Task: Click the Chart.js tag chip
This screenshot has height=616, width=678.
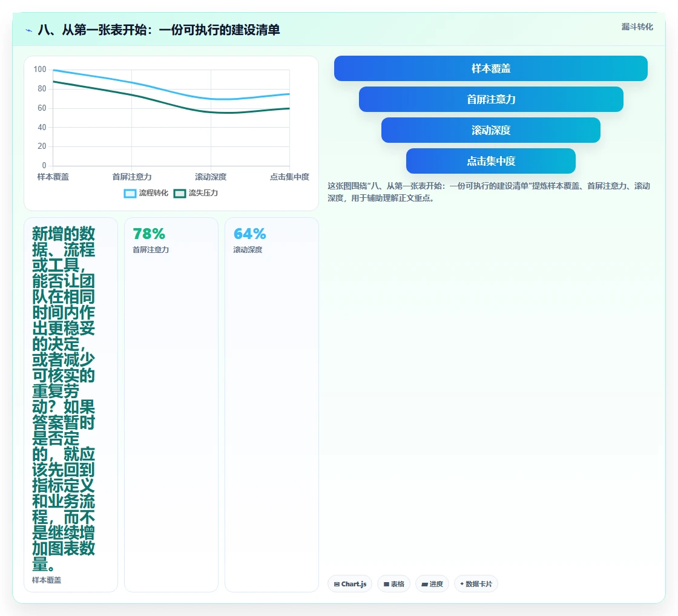Action: (350, 584)
